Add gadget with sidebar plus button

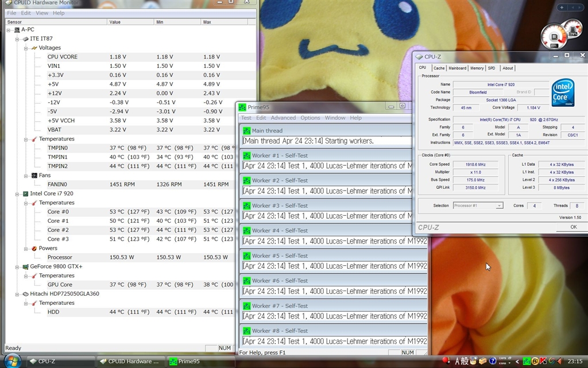click(562, 7)
